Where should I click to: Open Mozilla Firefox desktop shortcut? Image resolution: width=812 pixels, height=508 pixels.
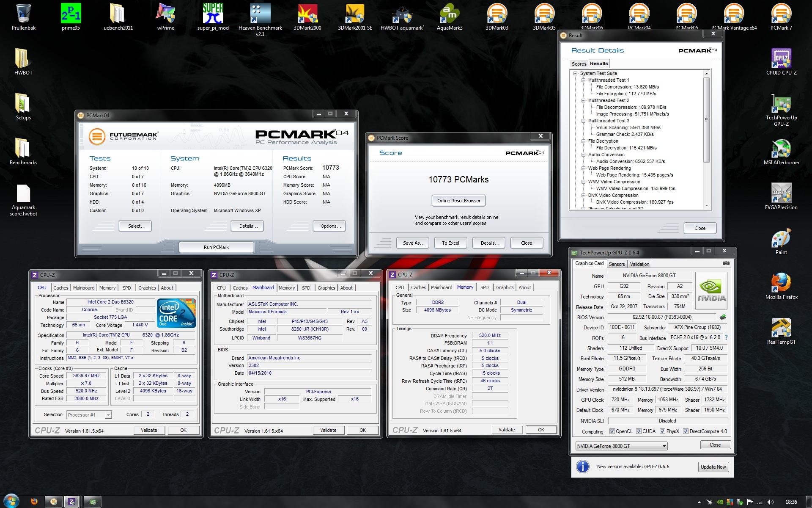[x=781, y=286]
